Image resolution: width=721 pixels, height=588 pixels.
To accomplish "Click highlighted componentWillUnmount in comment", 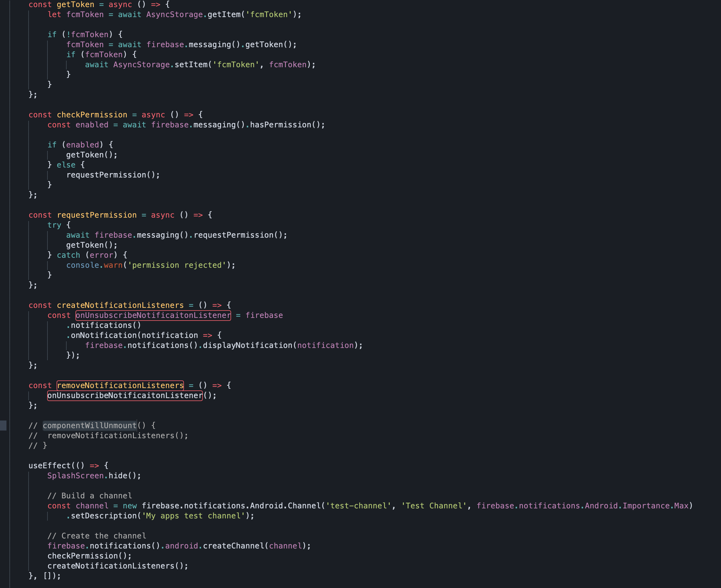I will point(90,426).
